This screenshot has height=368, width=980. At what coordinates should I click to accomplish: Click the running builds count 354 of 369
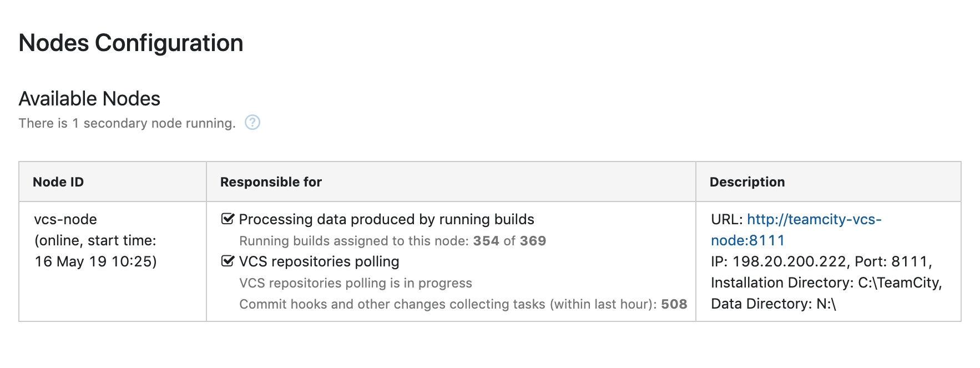(509, 241)
